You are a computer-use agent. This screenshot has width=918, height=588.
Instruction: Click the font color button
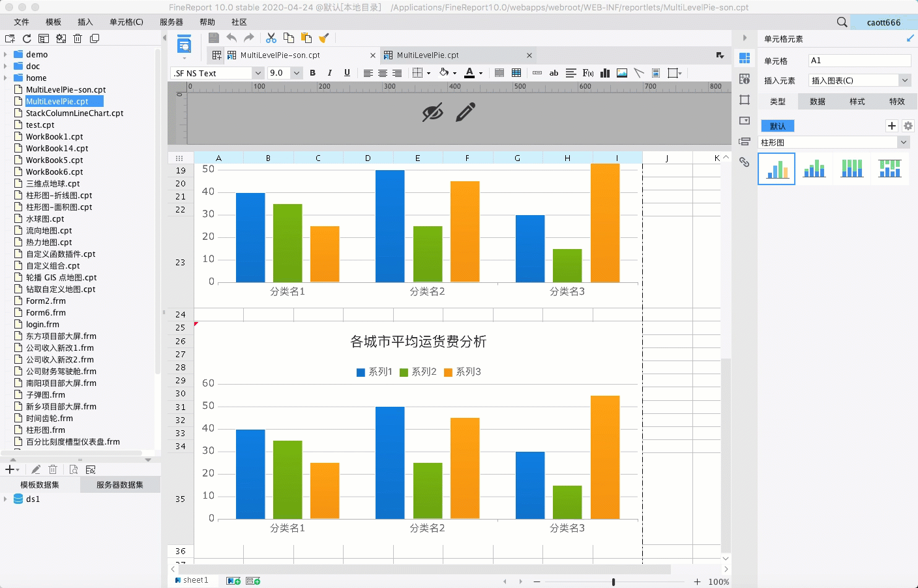[x=469, y=73]
